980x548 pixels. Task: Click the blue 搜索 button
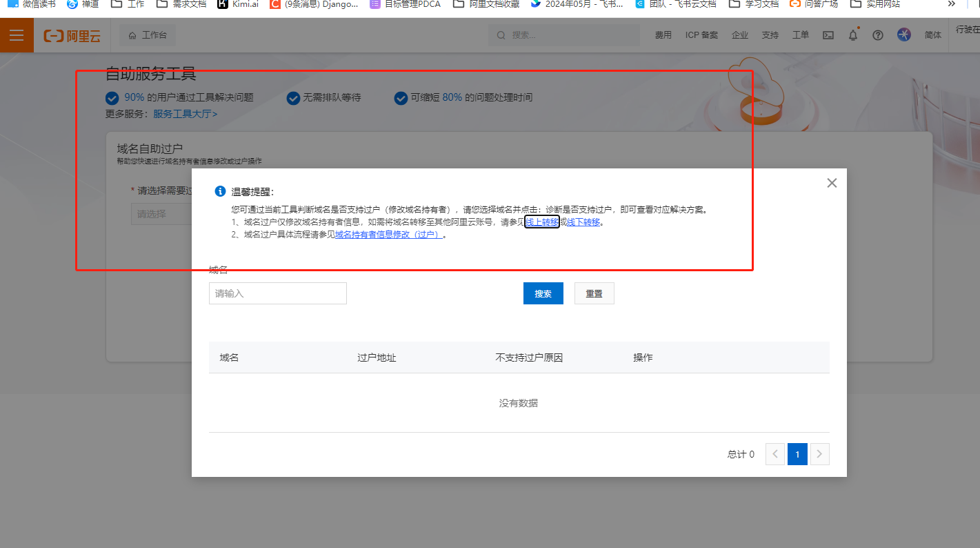point(543,293)
